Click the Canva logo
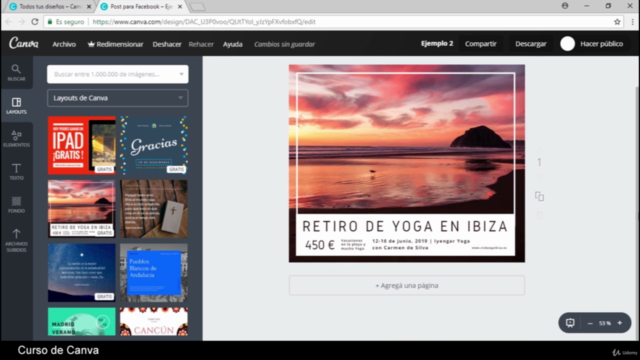This screenshot has width=640, height=360. [24, 43]
